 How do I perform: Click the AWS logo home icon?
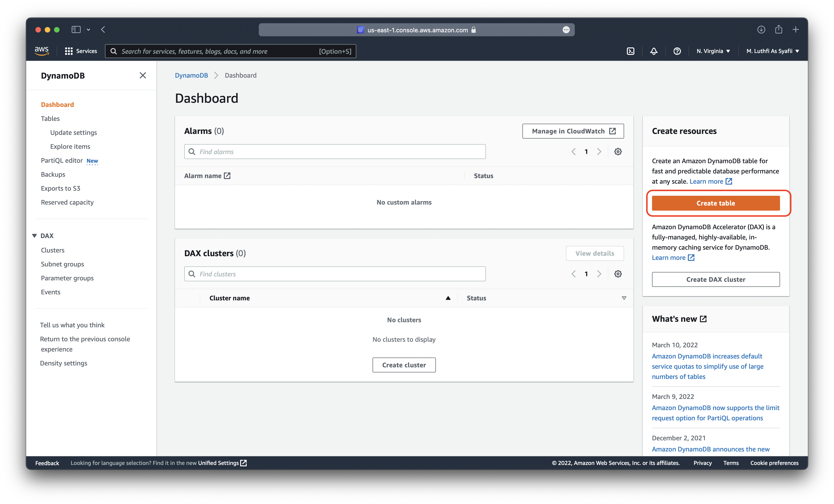(x=42, y=51)
